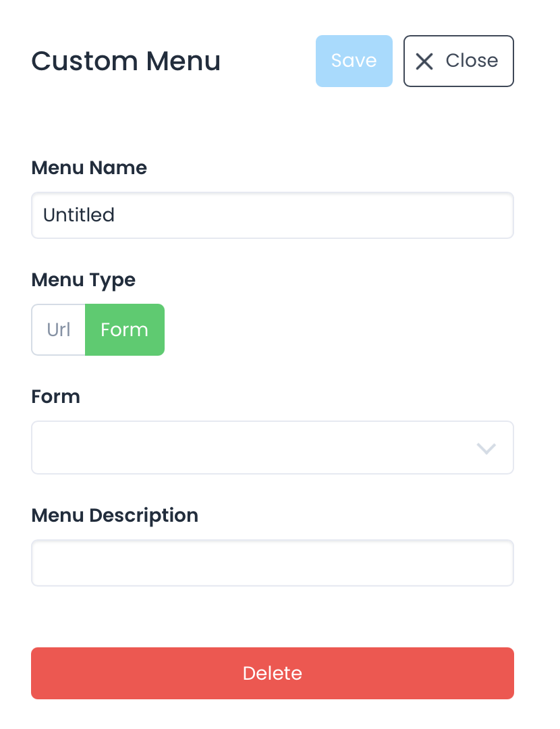Focus the Menu Name input field

tap(272, 215)
